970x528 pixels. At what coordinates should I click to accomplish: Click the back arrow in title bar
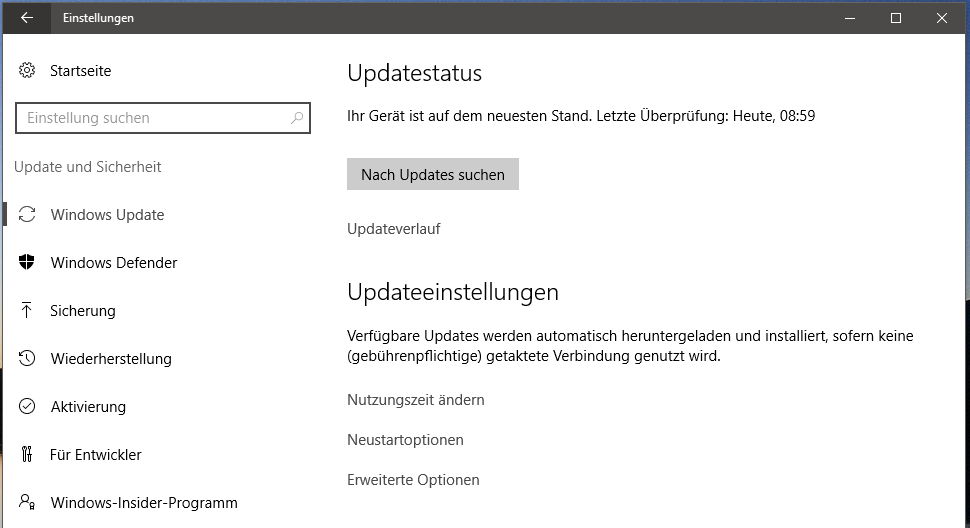tap(27, 17)
